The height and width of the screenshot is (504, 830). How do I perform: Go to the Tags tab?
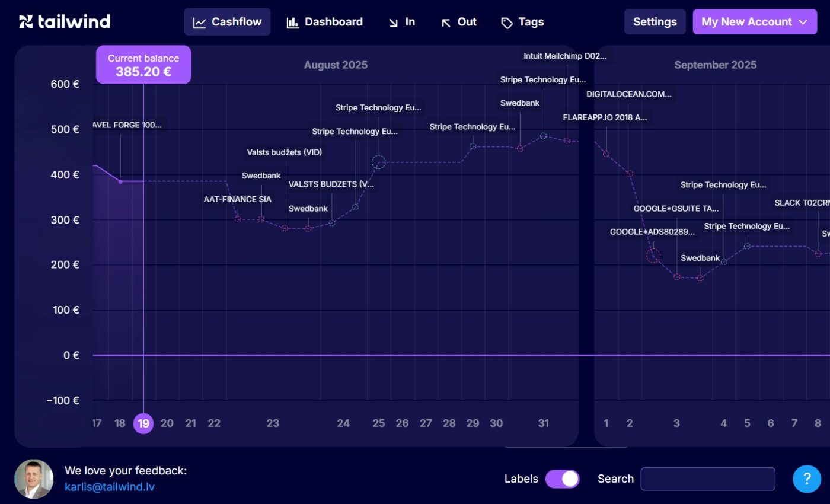[522, 22]
